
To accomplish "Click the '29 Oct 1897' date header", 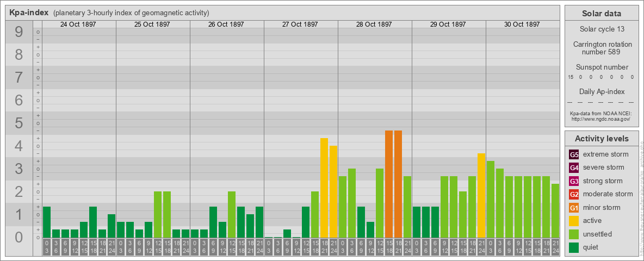I will pos(448,24).
